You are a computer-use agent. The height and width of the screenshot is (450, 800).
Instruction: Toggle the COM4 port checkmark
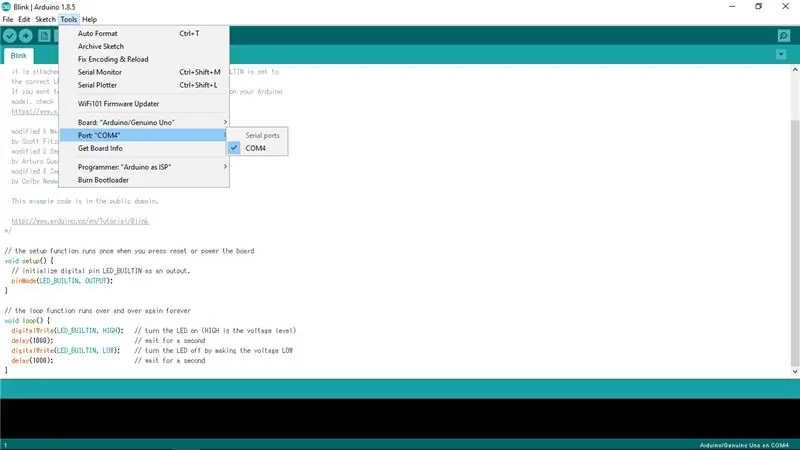234,148
